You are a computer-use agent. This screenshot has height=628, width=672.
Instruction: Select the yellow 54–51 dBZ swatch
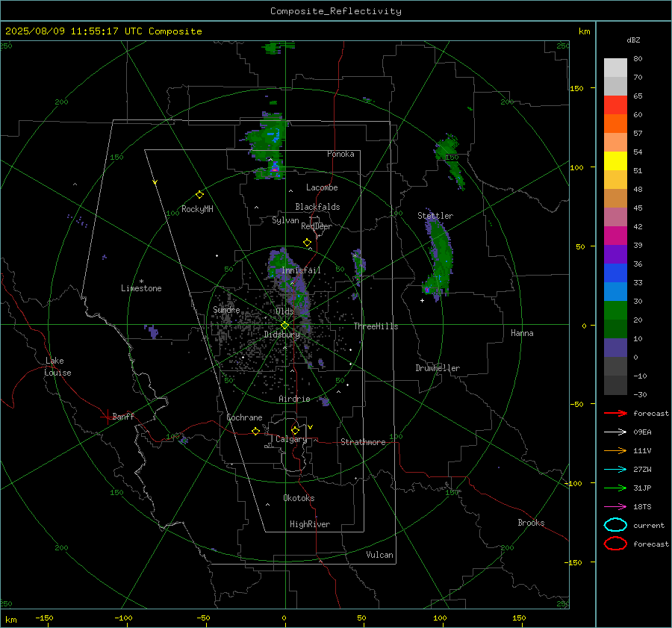(x=615, y=161)
